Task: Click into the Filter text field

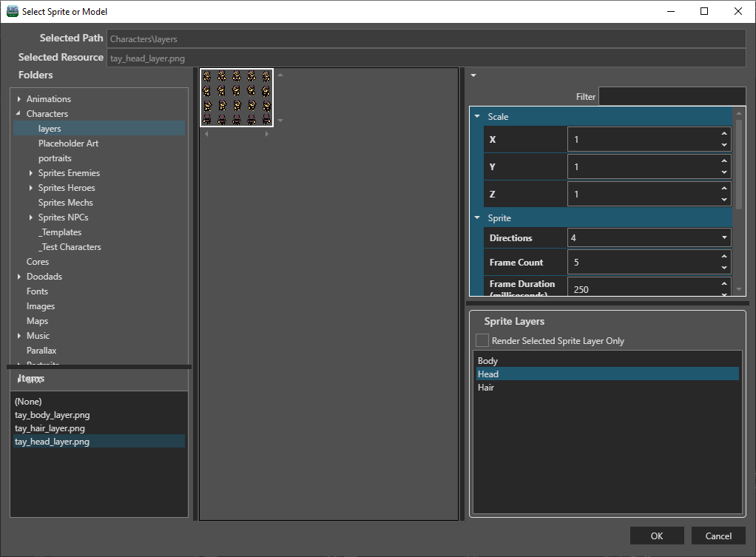Action: (x=671, y=97)
